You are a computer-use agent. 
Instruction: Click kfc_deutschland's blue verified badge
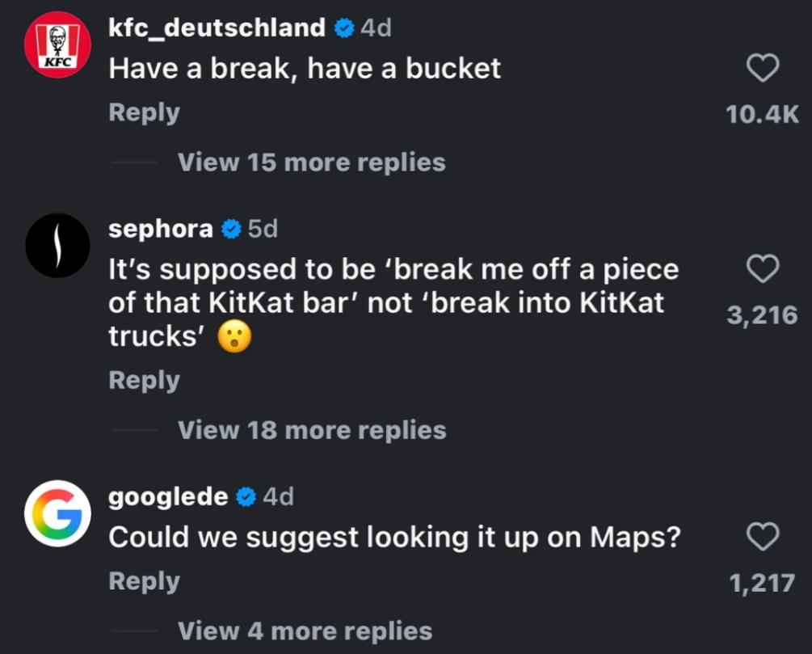tap(343, 28)
